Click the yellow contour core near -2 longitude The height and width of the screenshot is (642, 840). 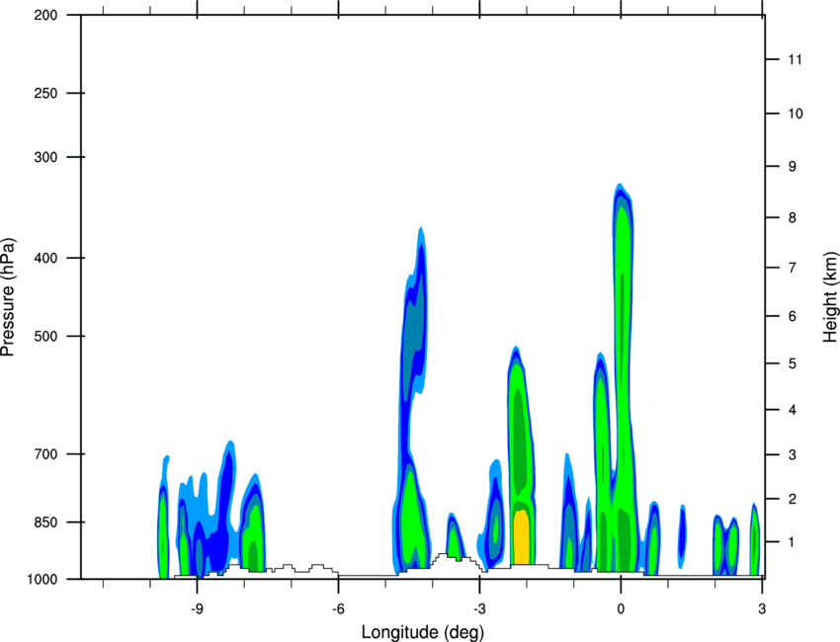pyautogui.click(x=521, y=536)
